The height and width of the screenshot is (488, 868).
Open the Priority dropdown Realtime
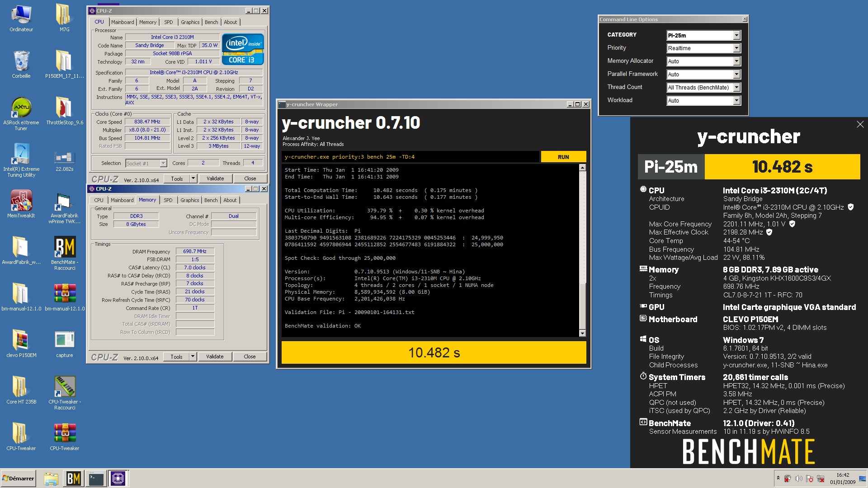pos(703,48)
